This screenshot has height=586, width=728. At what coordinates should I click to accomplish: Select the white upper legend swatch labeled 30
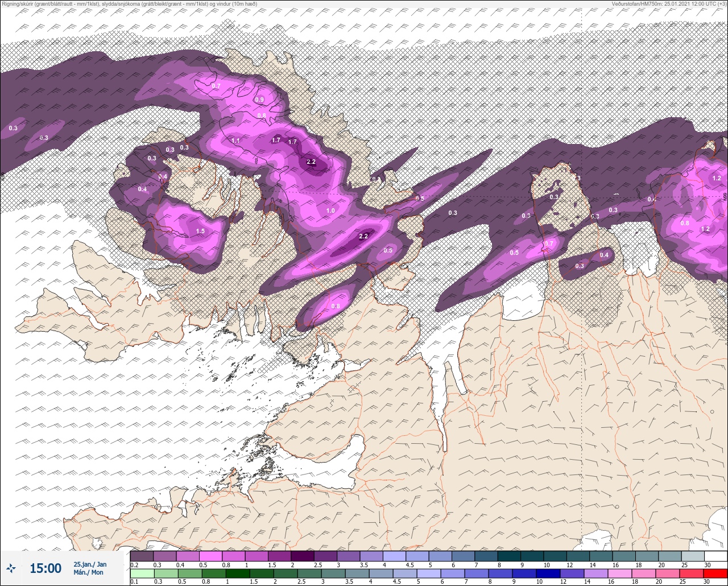[715, 556]
